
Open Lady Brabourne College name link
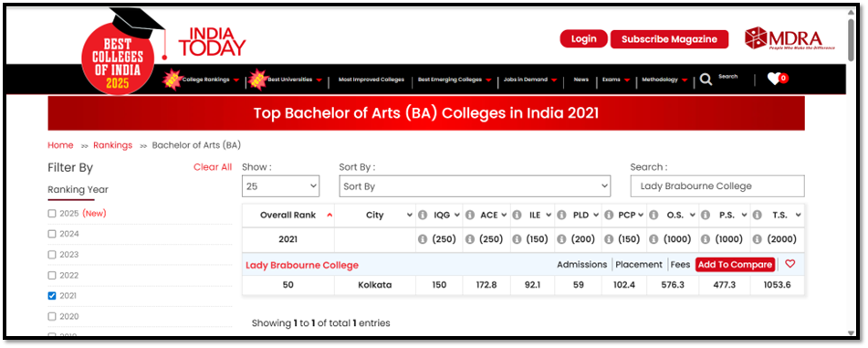(x=302, y=265)
